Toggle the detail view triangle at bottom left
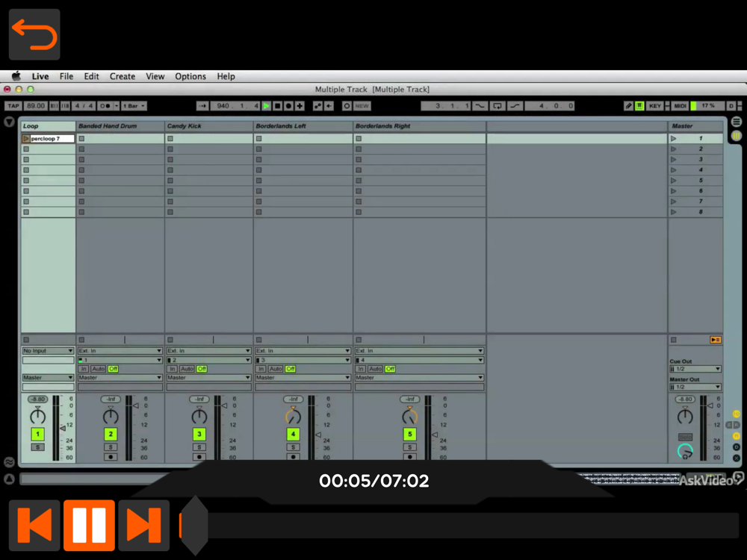747x560 pixels. pos(9,479)
